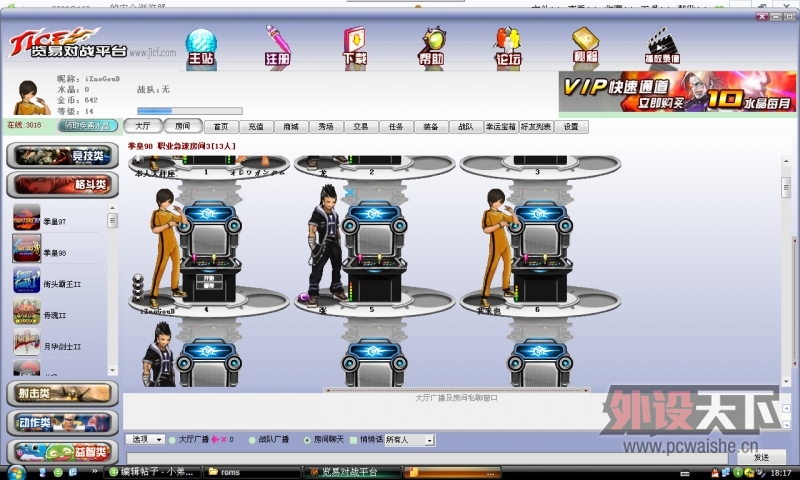Click the 领取免费水晶 button
Screen dimensions: 800x480
coord(87,125)
